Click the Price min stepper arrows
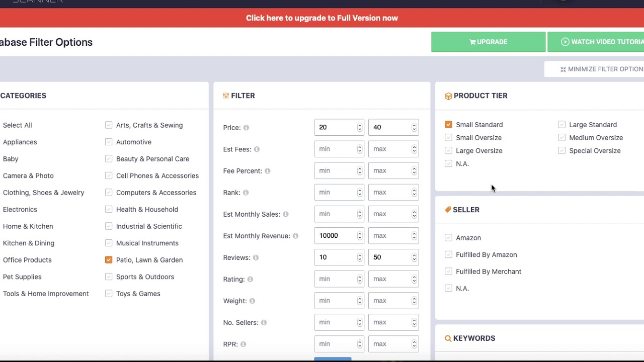Viewport: 644px width, 362px height. click(360, 128)
